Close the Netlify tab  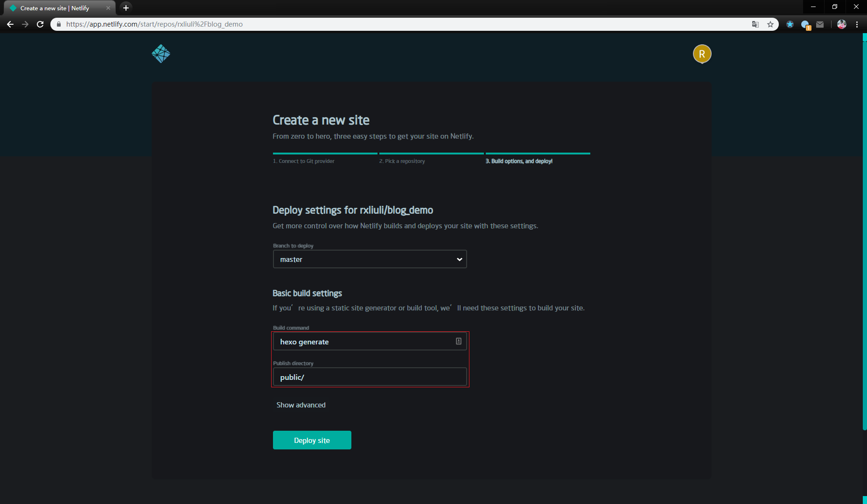click(x=108, y=8)
